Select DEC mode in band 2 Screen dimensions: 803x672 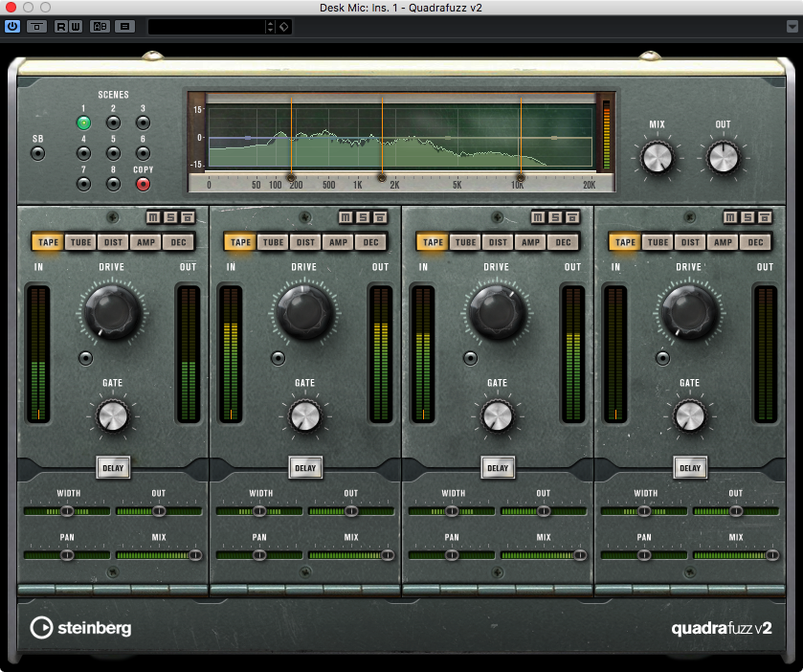tap(370, 242)
